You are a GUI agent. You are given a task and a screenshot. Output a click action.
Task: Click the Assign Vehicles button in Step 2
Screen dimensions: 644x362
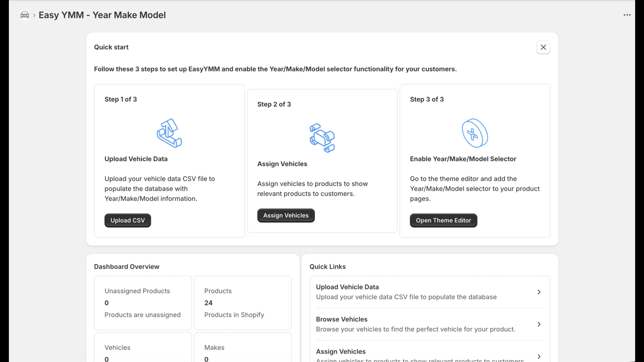tap(286, 215)
